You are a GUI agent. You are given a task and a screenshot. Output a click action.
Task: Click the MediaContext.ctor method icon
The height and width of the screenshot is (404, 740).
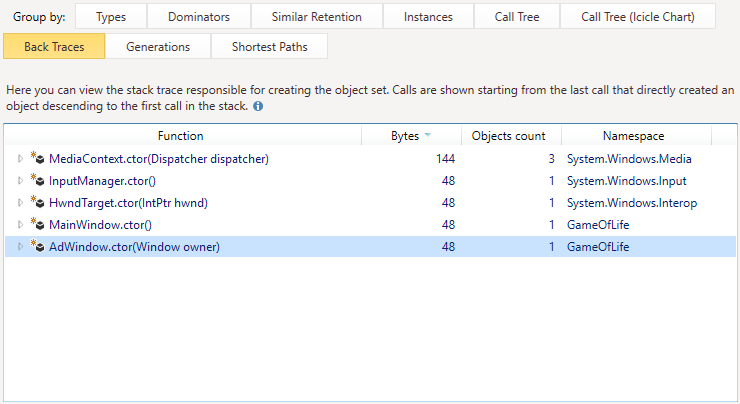[x=37, y=158]
